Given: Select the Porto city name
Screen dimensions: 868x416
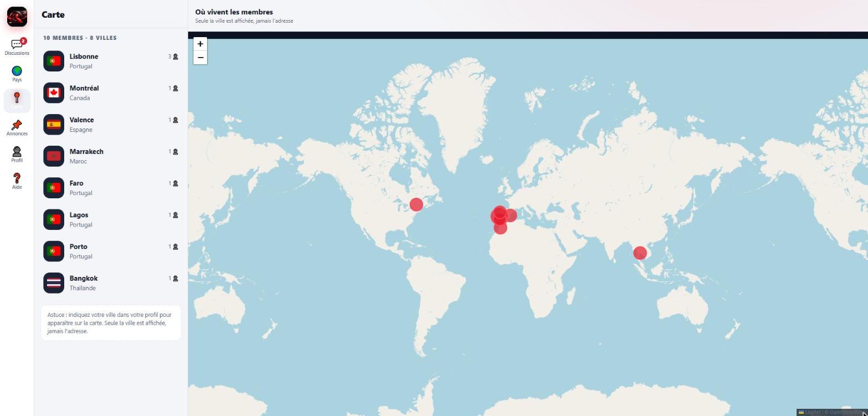Looking at the screenshot, I should (78, 246).
